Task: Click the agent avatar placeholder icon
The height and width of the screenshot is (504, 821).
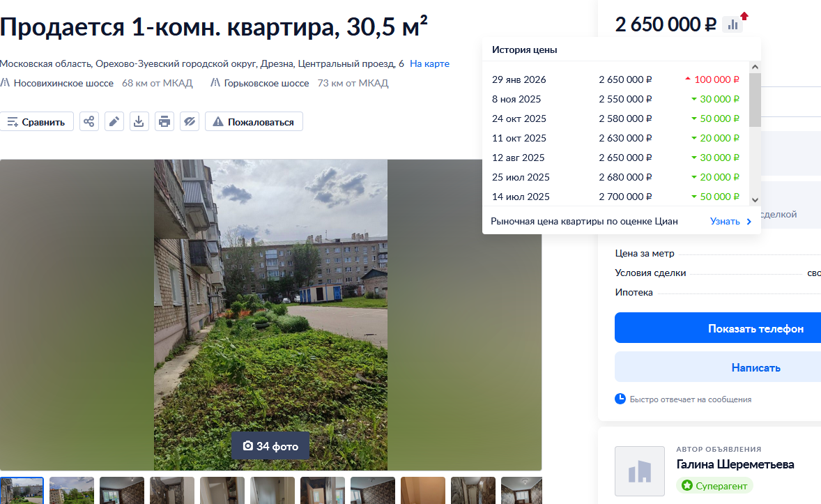Action: pos(639,471)
